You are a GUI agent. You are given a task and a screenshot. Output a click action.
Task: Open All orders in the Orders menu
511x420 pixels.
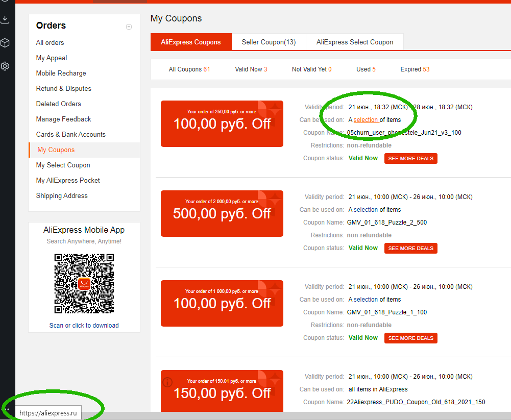coord(50,43)
